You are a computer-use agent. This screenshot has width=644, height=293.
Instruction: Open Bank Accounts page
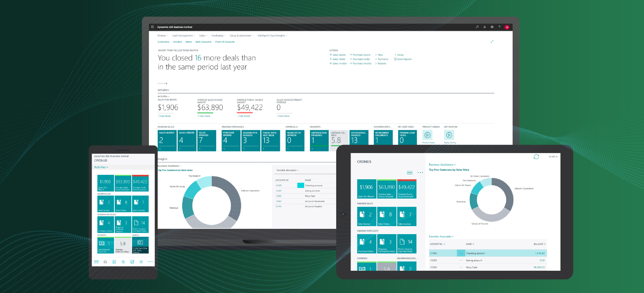(x=203, y=42)
